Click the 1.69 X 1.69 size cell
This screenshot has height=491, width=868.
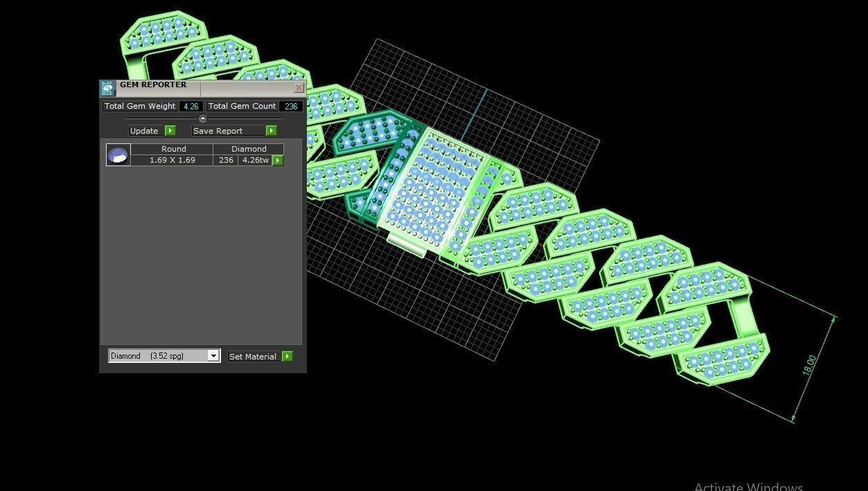pos(172,160)
